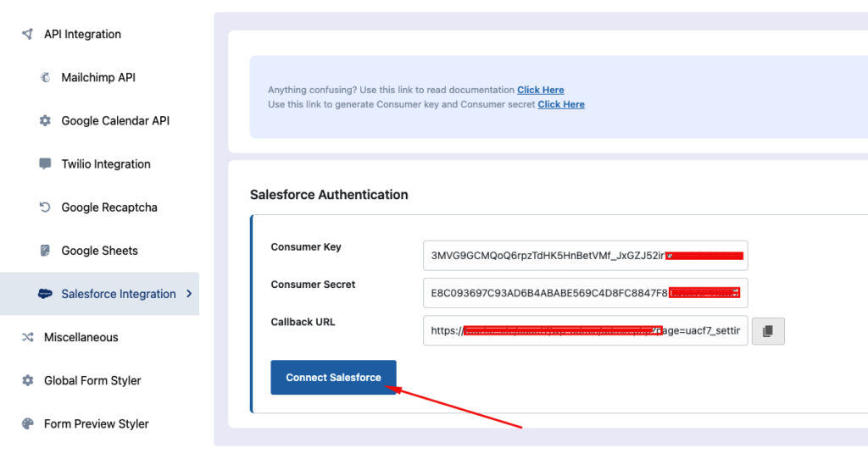Click into the Consumer Secret field
868x459 pixels.
coord(585,293)
